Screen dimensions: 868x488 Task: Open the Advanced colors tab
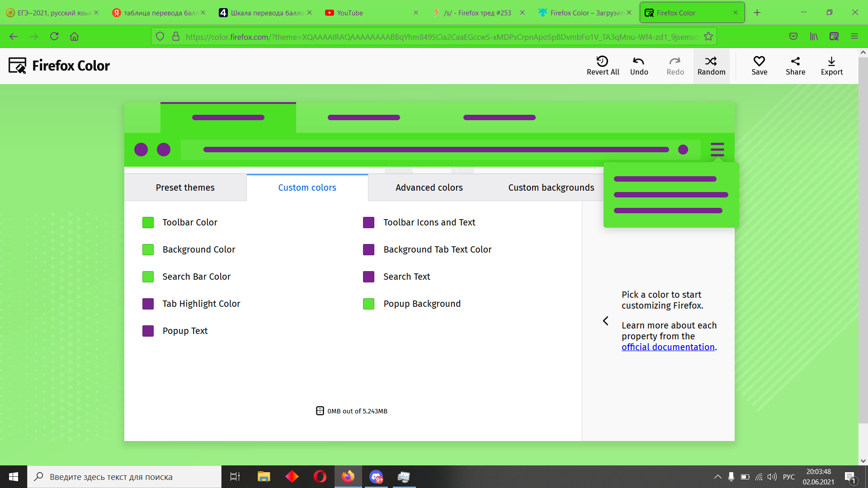(x=429, y=188)
